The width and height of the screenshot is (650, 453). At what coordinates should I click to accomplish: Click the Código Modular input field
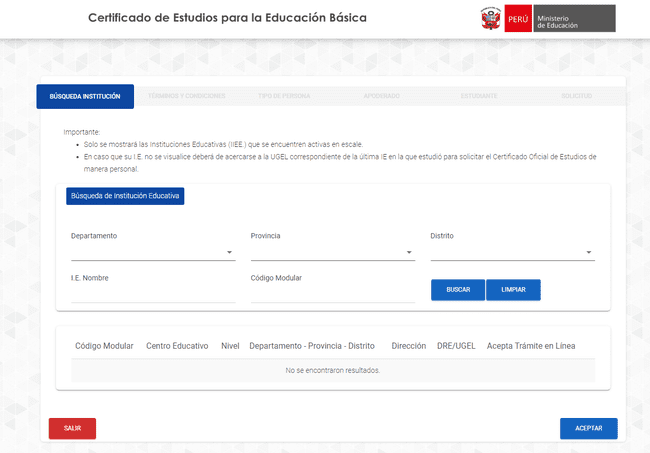(x=332, y=293)
